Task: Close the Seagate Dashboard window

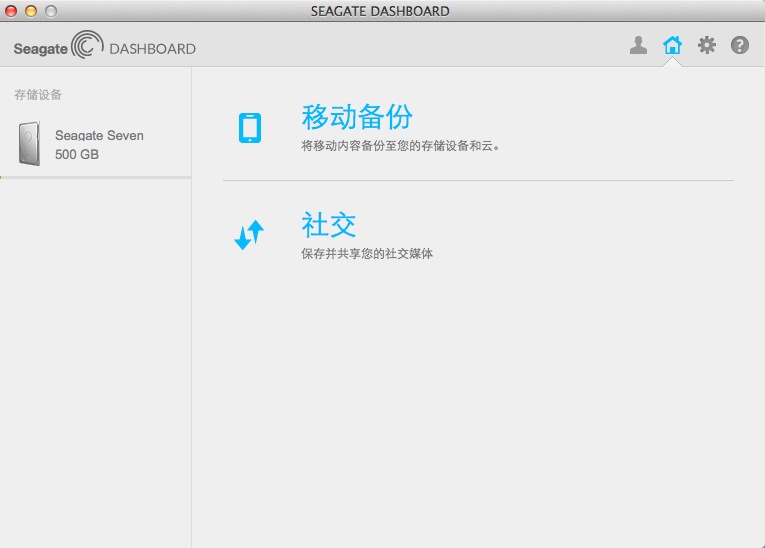Action: click(11, 11)
